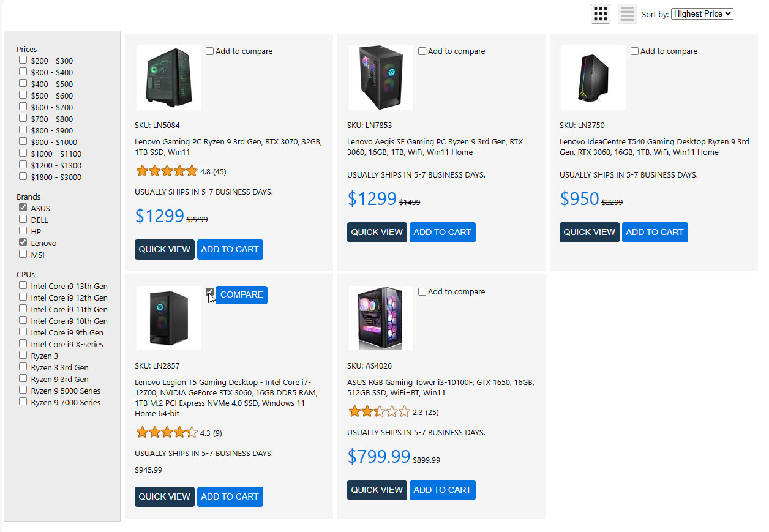Open the Lenovo Gaming PC LN5084 thumbnail
The width and height of the screenshot is (769, 532).
pos(168,77)
